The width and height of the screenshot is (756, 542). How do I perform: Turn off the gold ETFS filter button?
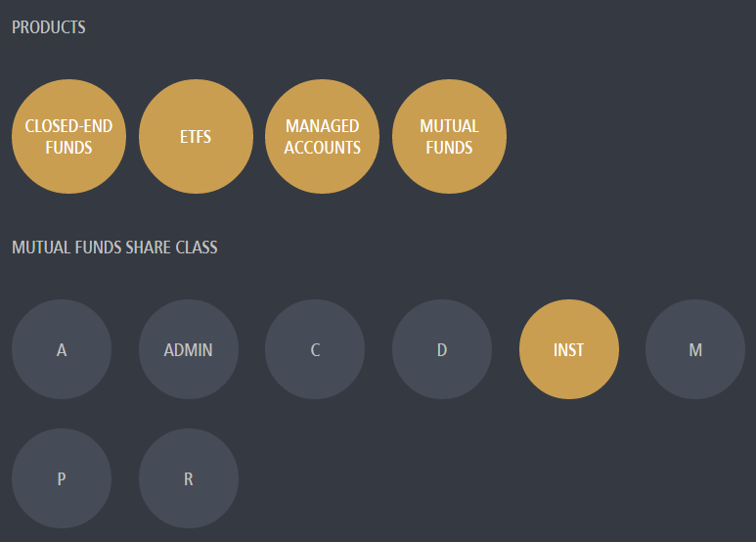click(196, 137)
